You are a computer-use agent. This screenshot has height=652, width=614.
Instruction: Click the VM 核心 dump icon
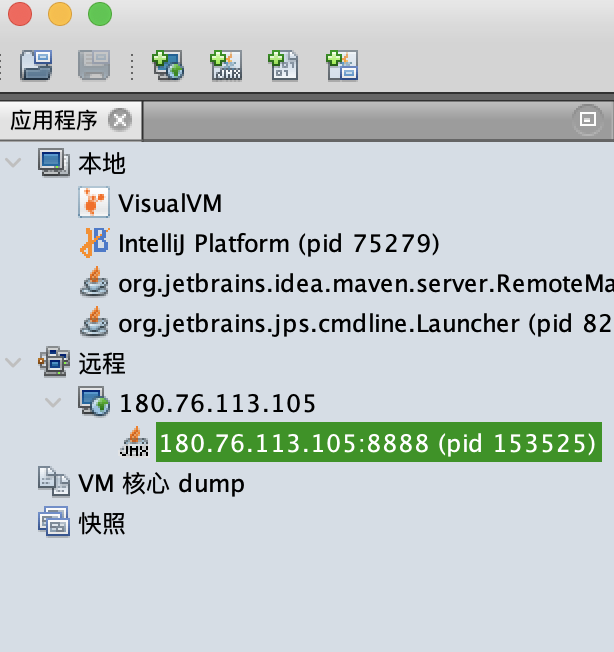54,482
